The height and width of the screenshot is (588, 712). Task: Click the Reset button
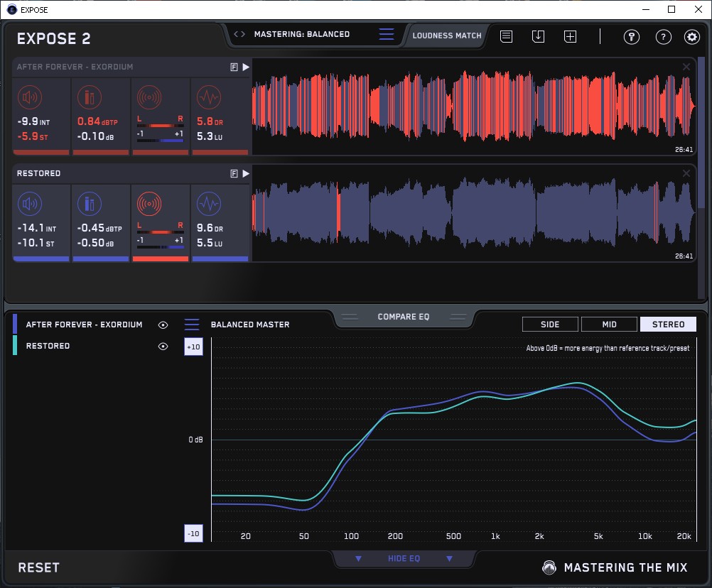[38, 567]
